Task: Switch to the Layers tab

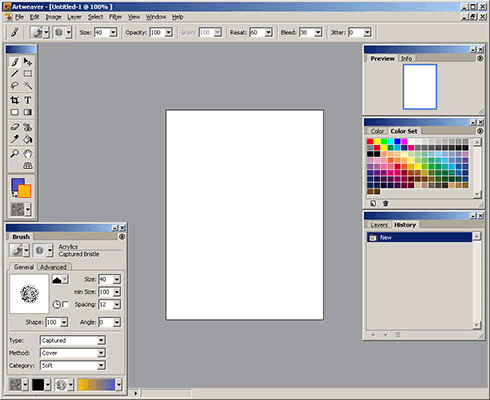Action: pyautogui.click(x=379, y=225)
